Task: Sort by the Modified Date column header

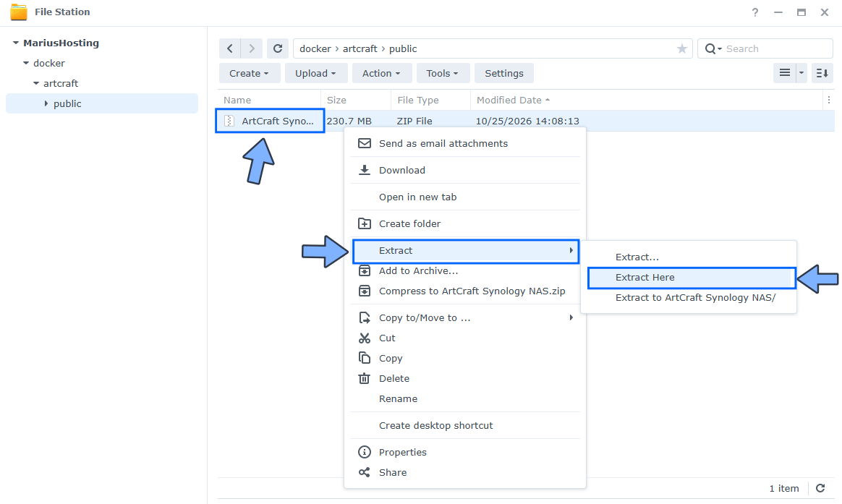Action: pos(509,100)
